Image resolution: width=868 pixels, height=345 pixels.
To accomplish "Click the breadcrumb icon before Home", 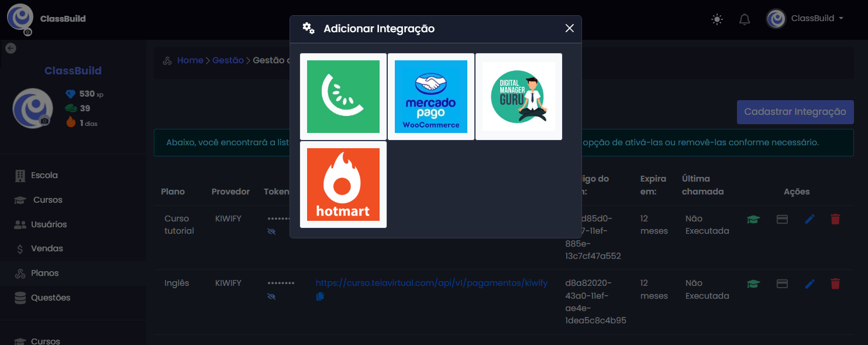I will (167, 60).
